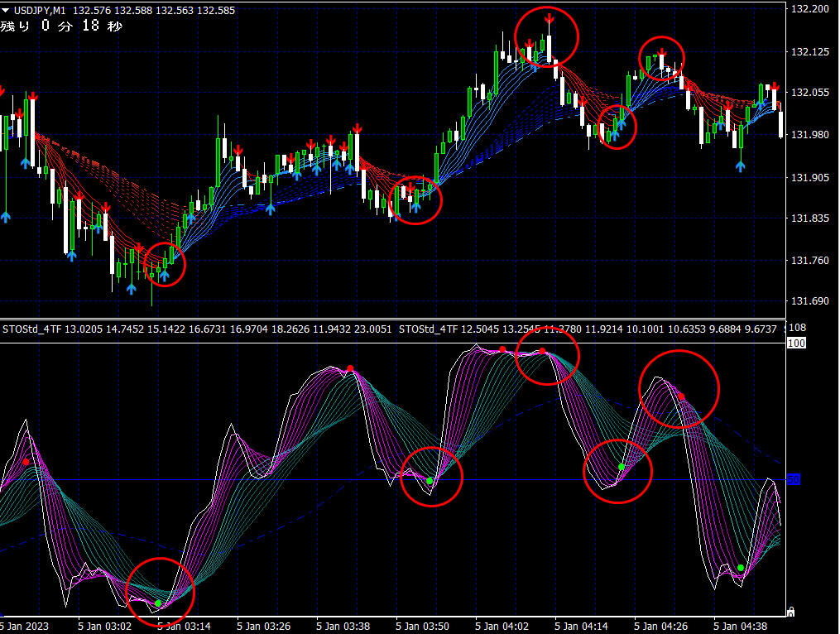Click the red sell arrow above the 03:38 candle high

[x=357, y=129]
